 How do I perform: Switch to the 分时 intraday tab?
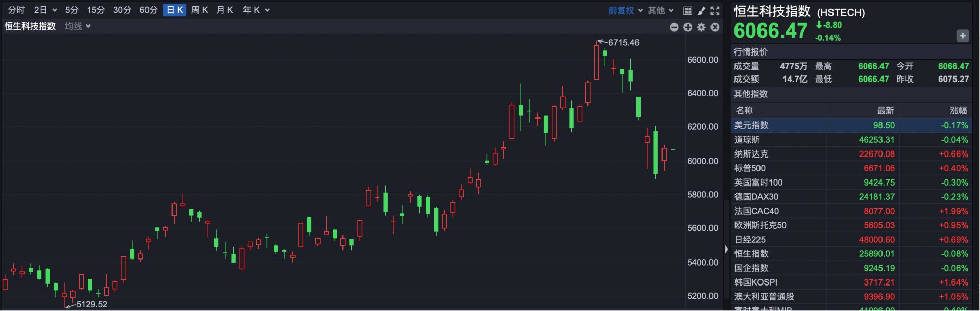(x=16, y=10)
